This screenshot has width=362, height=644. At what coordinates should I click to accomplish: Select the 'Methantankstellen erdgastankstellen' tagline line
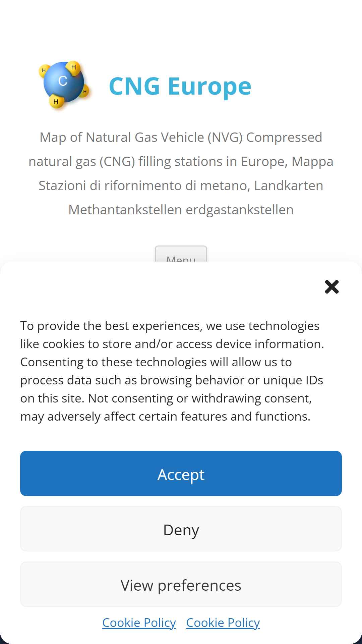point(181,210)
